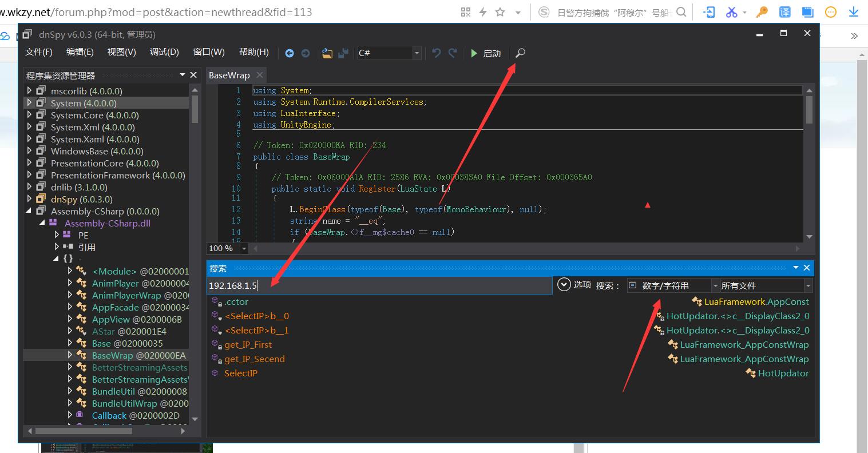Click the search field containing 192.168.1.5

(379, 285)
